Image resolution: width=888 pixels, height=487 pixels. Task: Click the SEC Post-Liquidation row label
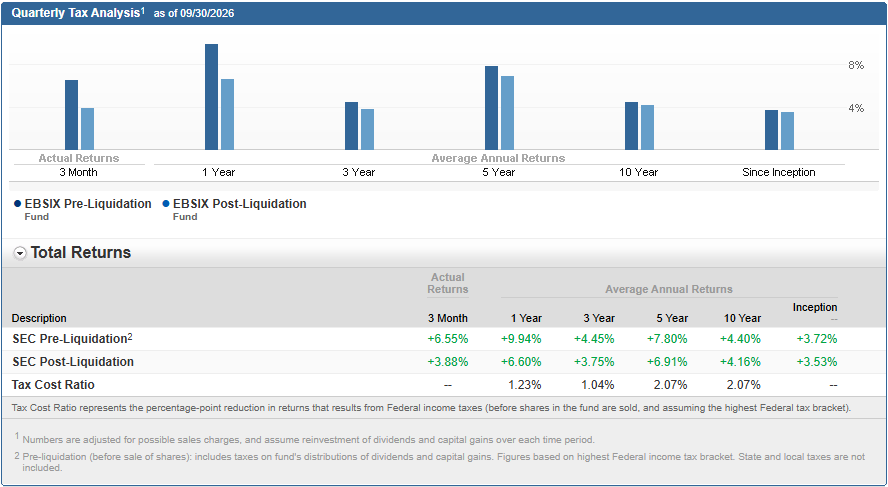73,362
